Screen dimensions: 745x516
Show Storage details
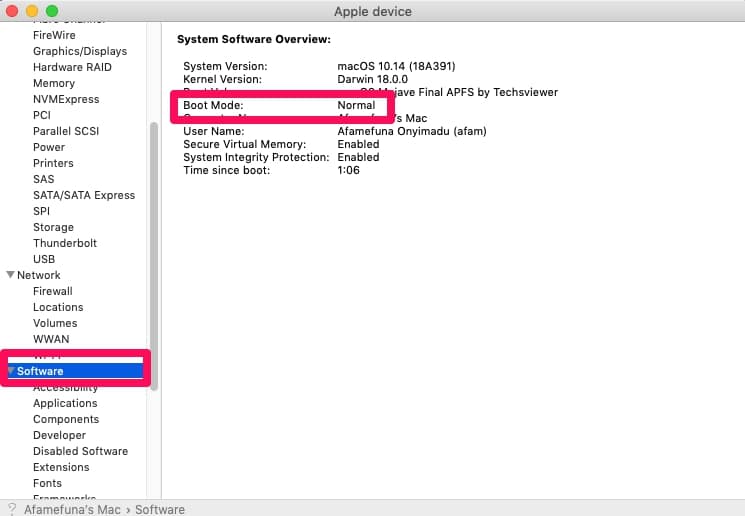point(53,227)
